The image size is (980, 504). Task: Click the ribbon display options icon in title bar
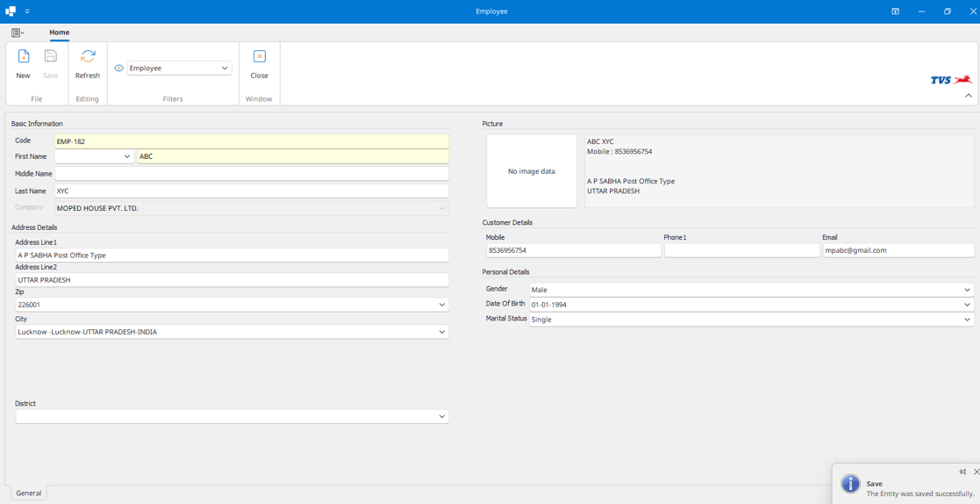point(895,11)
